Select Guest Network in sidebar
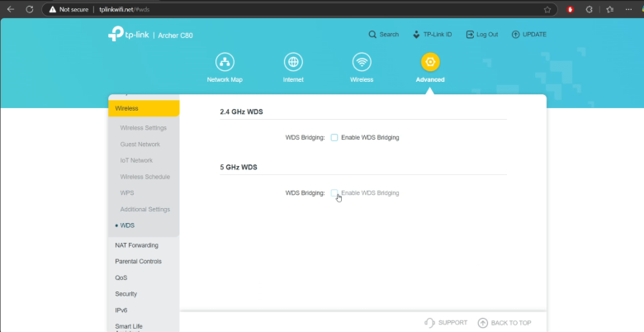644x332 pixels. pos(140,144)
